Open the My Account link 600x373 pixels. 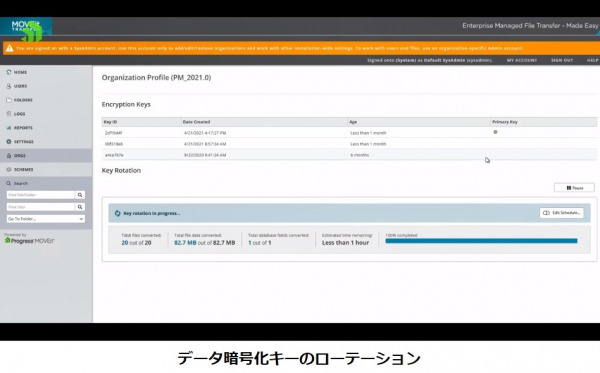(x=522, y=60)
